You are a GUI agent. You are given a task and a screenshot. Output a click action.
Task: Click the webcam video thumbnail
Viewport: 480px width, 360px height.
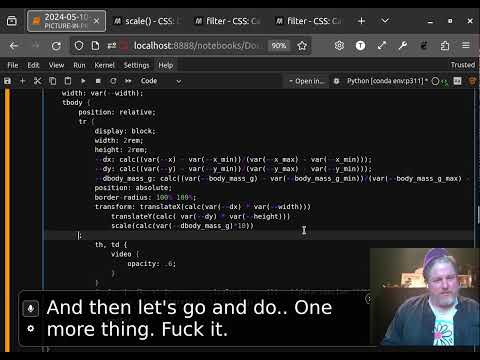(x=425, y=297)
